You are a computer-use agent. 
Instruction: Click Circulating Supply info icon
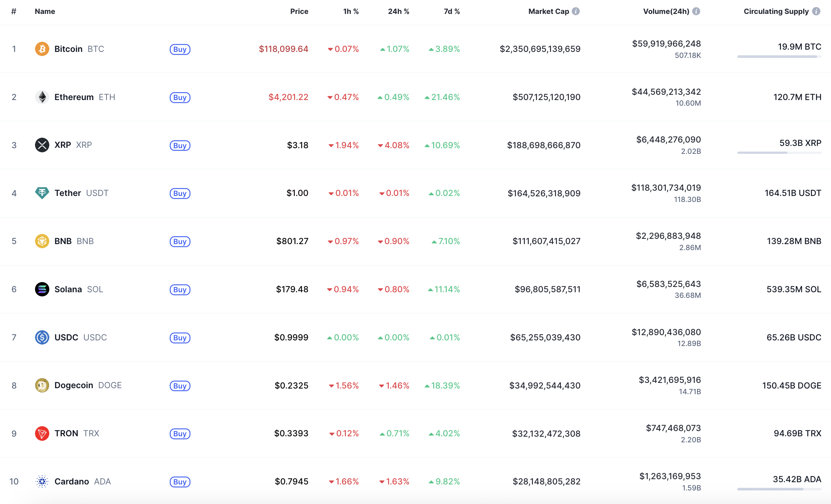pyautogui.click(x=816, y=11)
